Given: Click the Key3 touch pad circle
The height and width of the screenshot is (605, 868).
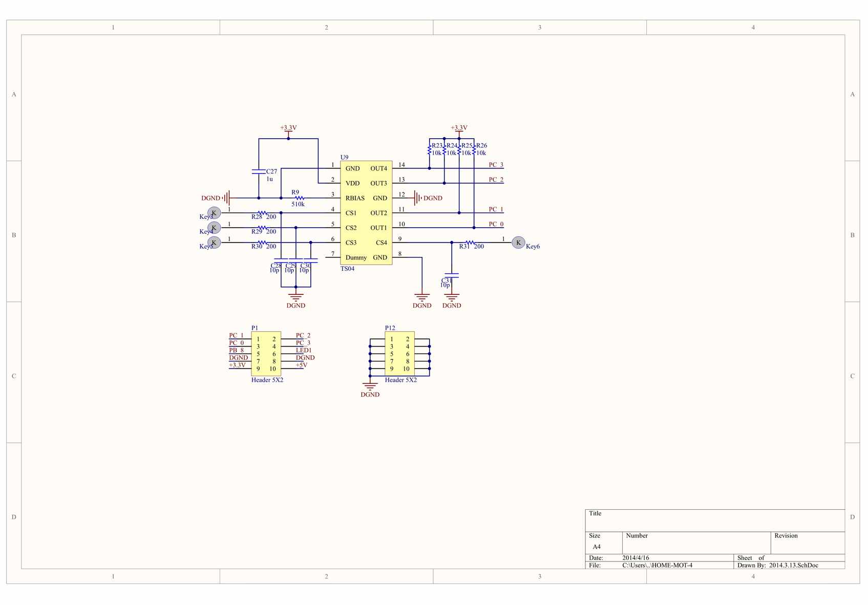Looking at the screenshot, I should coord(214,212).
